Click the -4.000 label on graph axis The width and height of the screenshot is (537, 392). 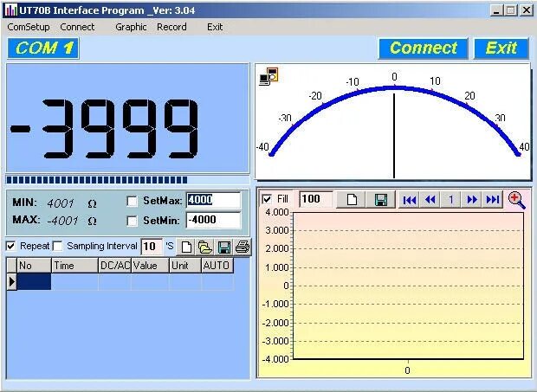[x=275, y=359]
